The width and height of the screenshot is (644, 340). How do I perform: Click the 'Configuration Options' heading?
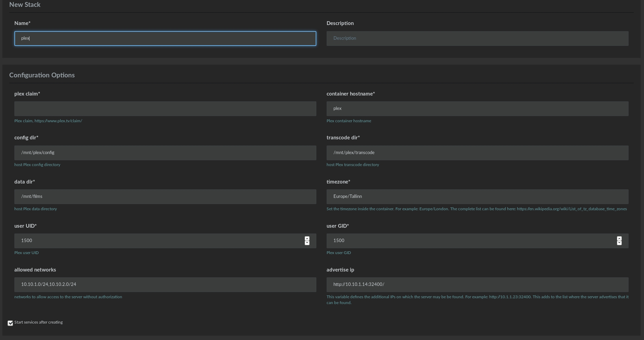pos(42,75)
